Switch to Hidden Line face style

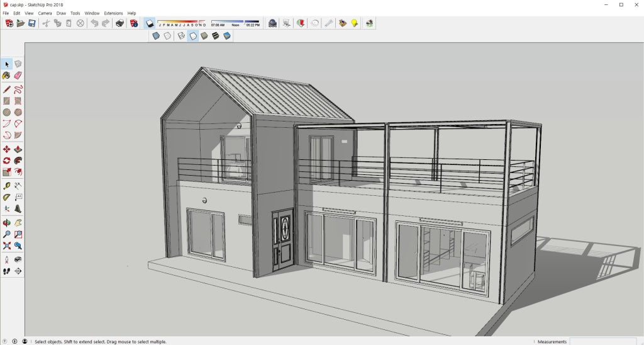pyautogui.click(x=192, y=36)
